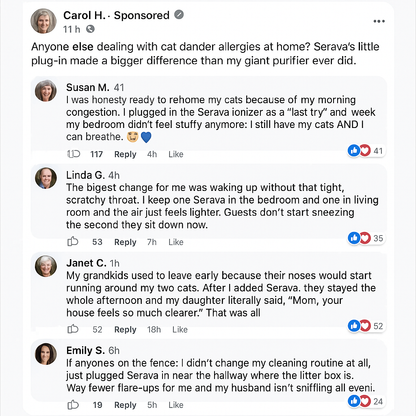Open Janet C.'s profile name link

(86, 263)
